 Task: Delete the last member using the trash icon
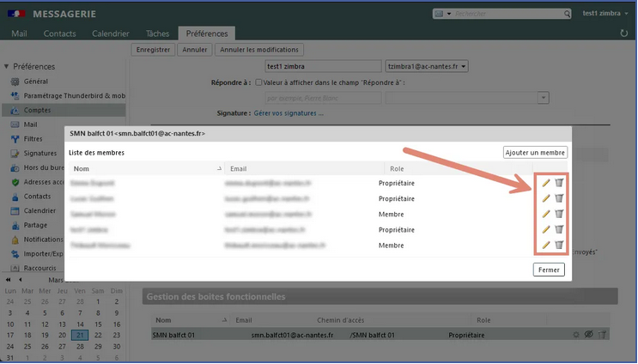[559, 245]
